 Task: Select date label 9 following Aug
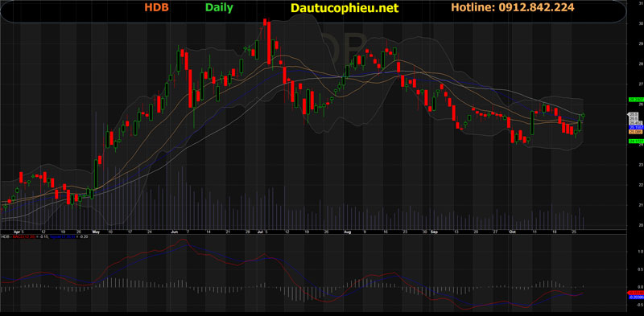[365, 232]
